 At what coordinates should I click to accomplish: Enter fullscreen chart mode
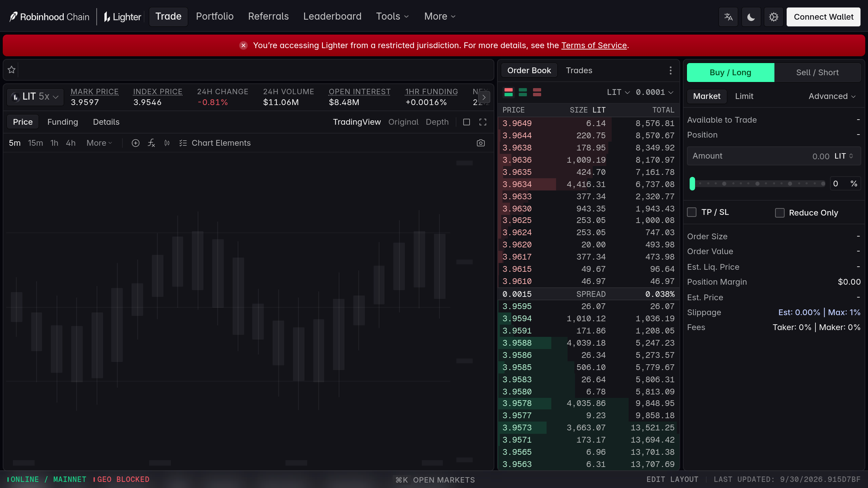click(x=483, y=122)
